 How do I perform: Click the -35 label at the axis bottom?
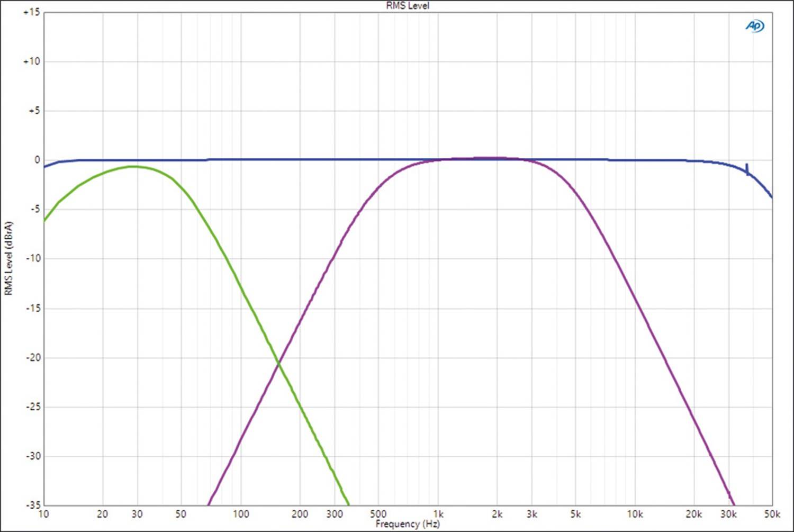pyautogui.click(x=33, y=505)
